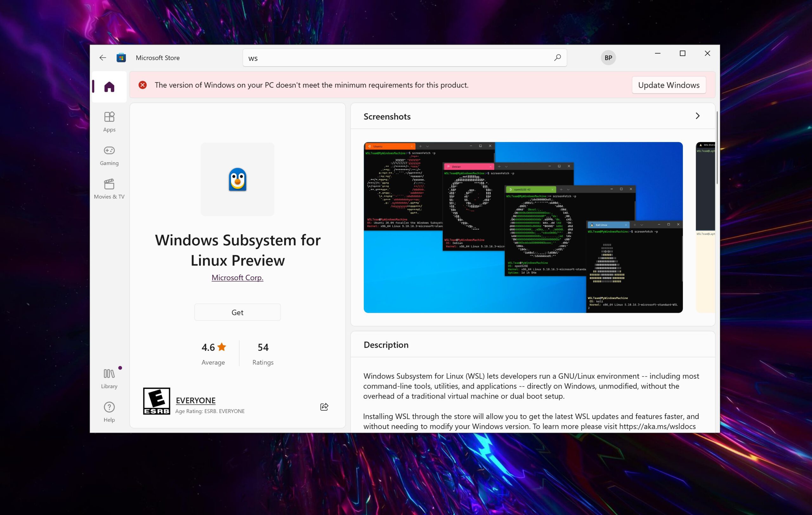
Task: Click the vertical scrollbar on the page
Action: pos(717,148)
